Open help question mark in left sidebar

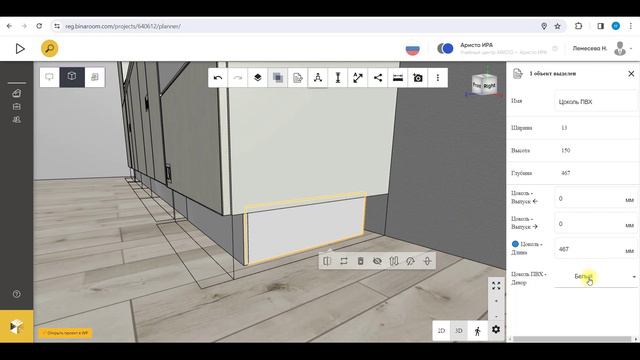point(16,294)
